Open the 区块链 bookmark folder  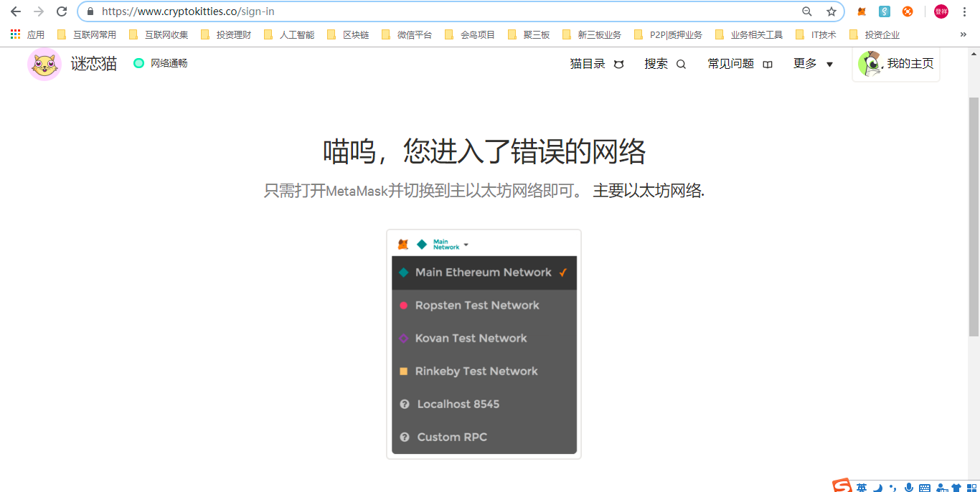[x=348, y=34]
